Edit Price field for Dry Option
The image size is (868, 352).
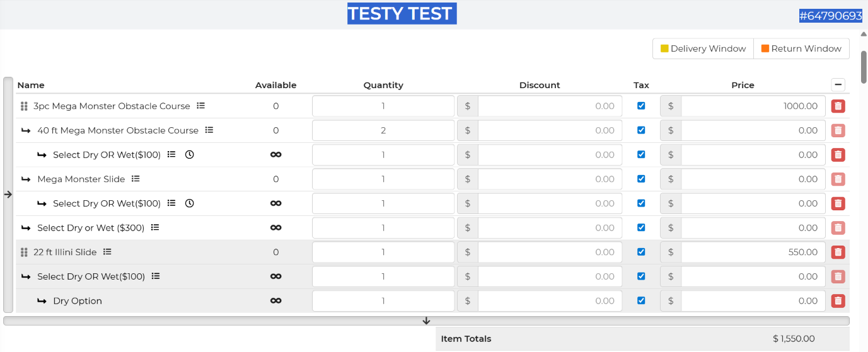point(753,301)
